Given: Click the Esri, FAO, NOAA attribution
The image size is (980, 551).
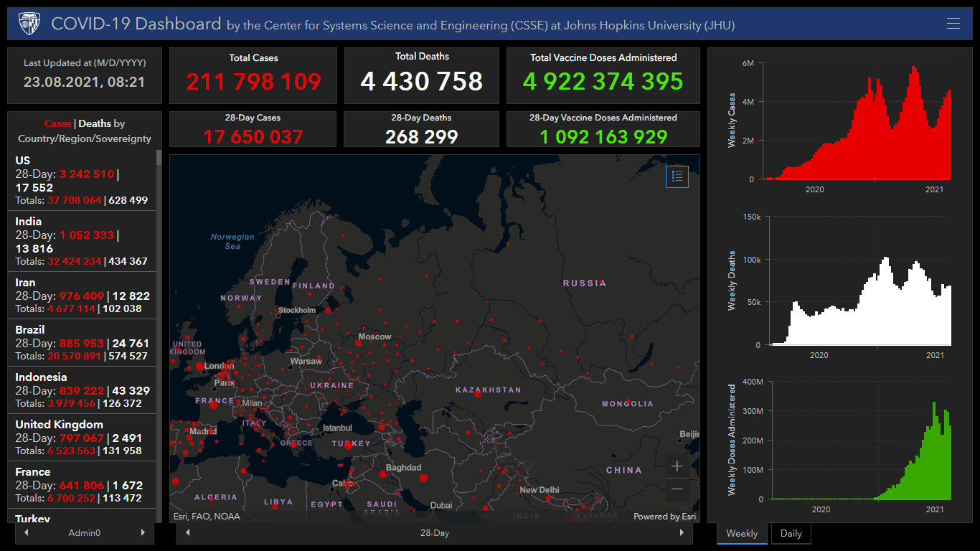Looking at the screenshot, I should tap(207, 516).
